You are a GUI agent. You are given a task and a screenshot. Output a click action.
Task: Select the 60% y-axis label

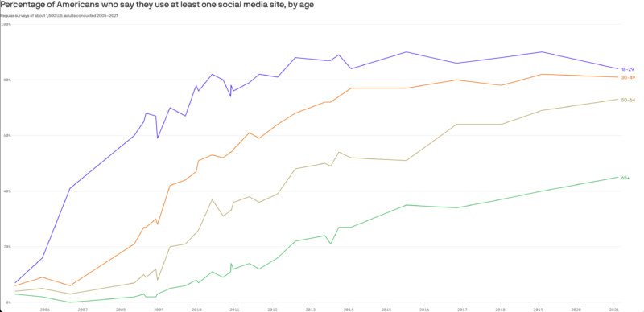point(6,135)
